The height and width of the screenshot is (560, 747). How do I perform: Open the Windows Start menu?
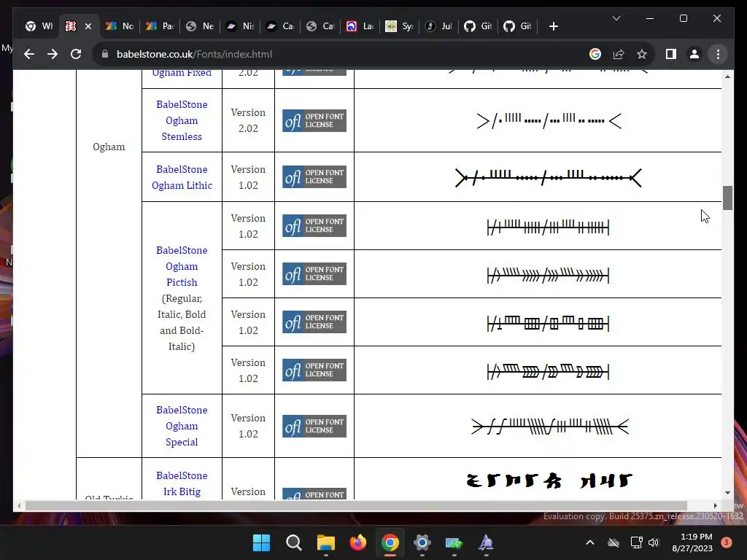261,542
